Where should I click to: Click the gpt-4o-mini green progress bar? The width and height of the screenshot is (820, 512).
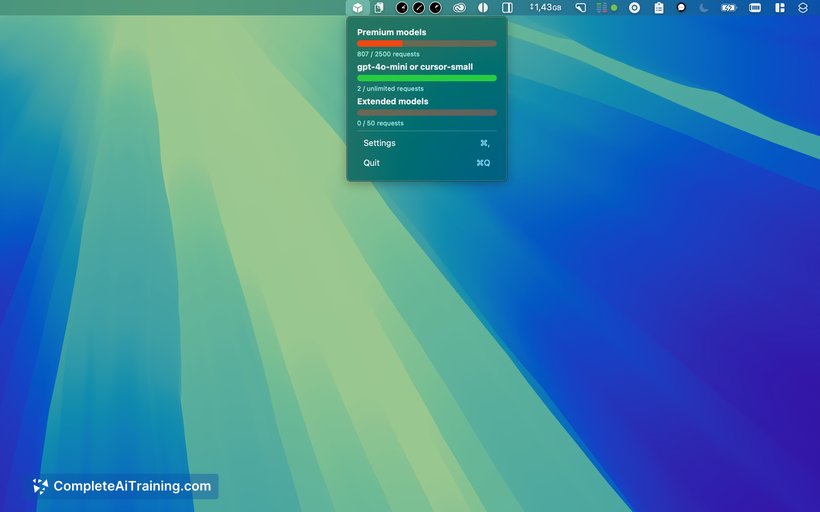(x=427, y=78)
